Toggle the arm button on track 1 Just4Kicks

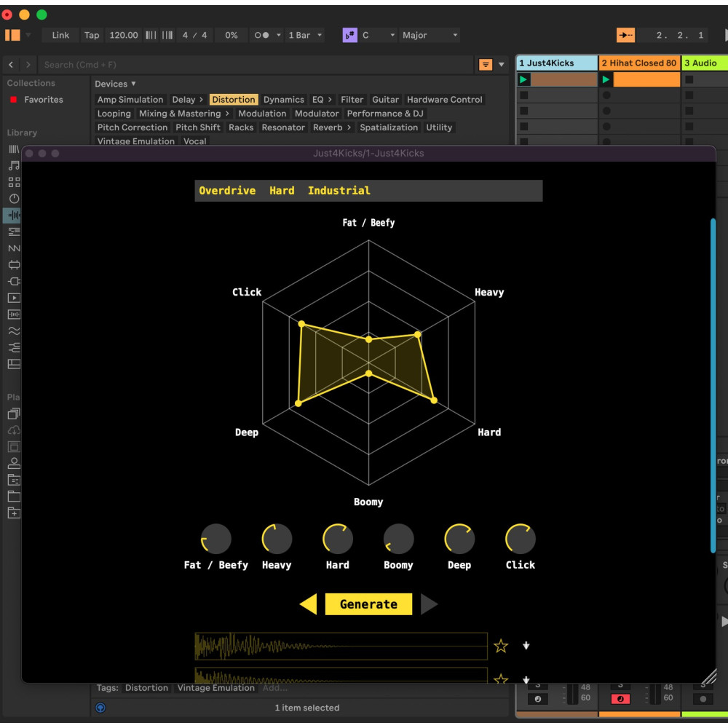538,699
